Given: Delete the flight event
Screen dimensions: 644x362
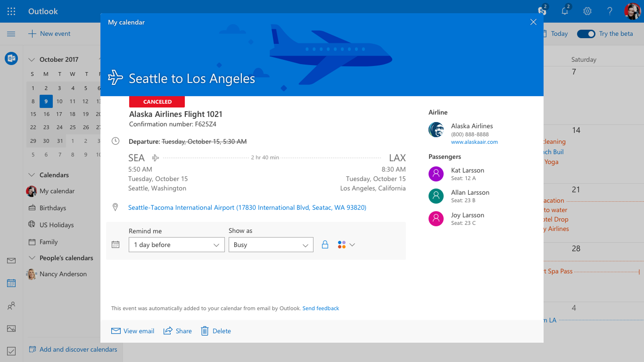Looking at the screenshot, I should [216, 331].
